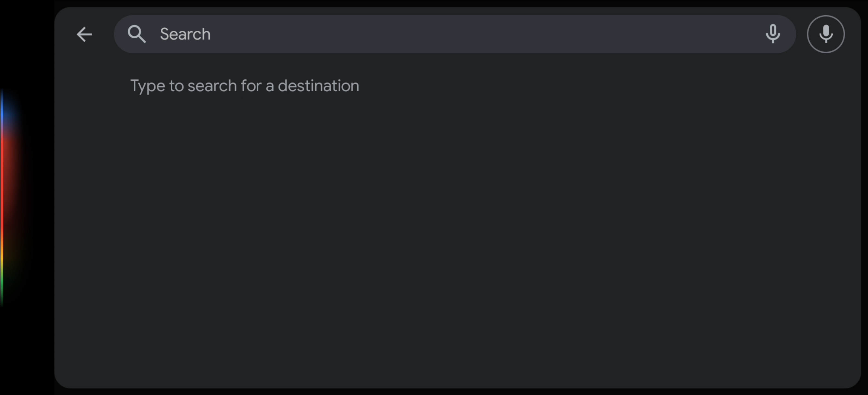Open Google Assistant via the outlined mic circle
The image size is (868, 395).
coord(826,34)
